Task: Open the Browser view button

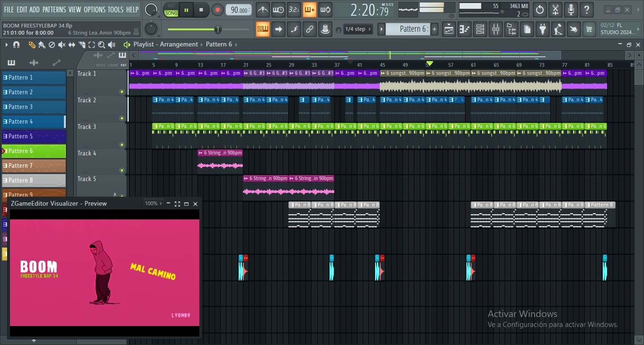Action: 511,29
